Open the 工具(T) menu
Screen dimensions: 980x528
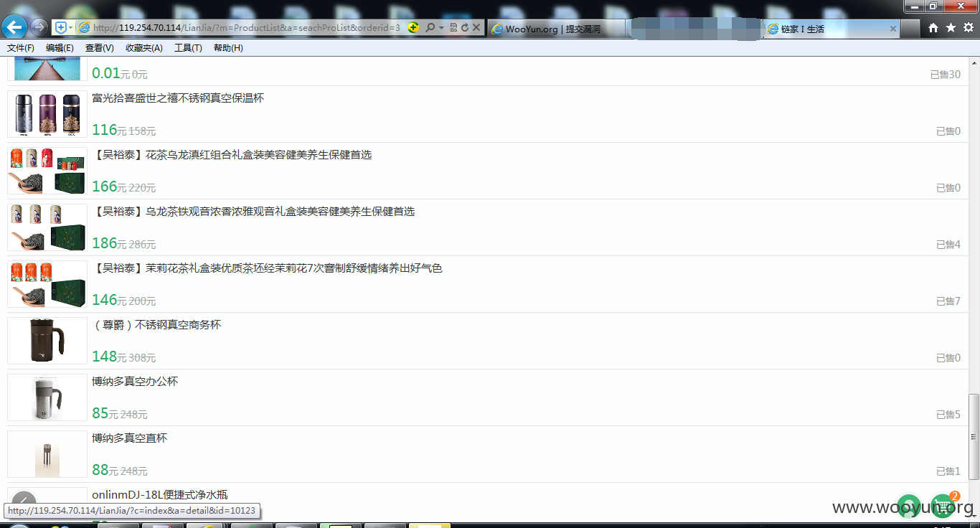tap(188, 48)
